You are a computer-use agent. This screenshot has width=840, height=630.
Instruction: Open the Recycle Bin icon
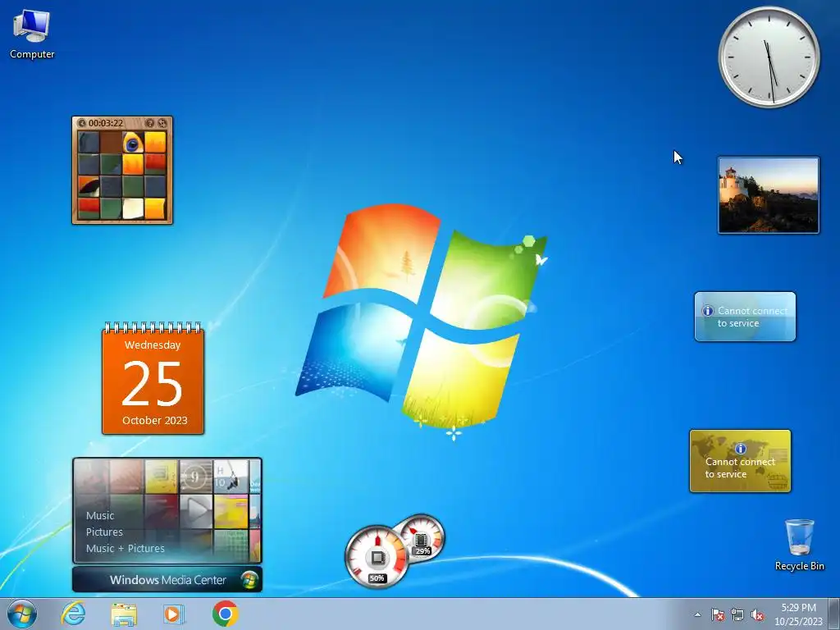point(799,545)
